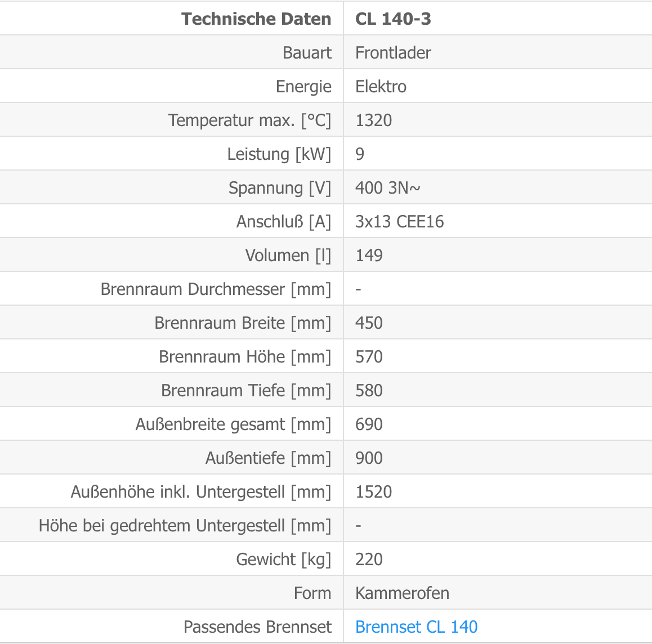Select the Außenbreite gesamt value 690
Screen dimensions: 652x644
pyautogui.click(x=369, y=424)
